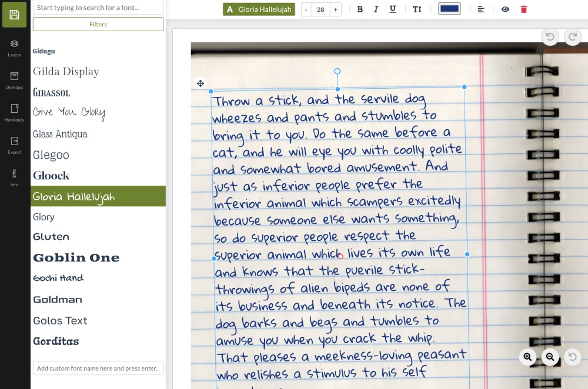588x389 pixels.
Task: Click the redo button on canvas
Action: (573, 37)
